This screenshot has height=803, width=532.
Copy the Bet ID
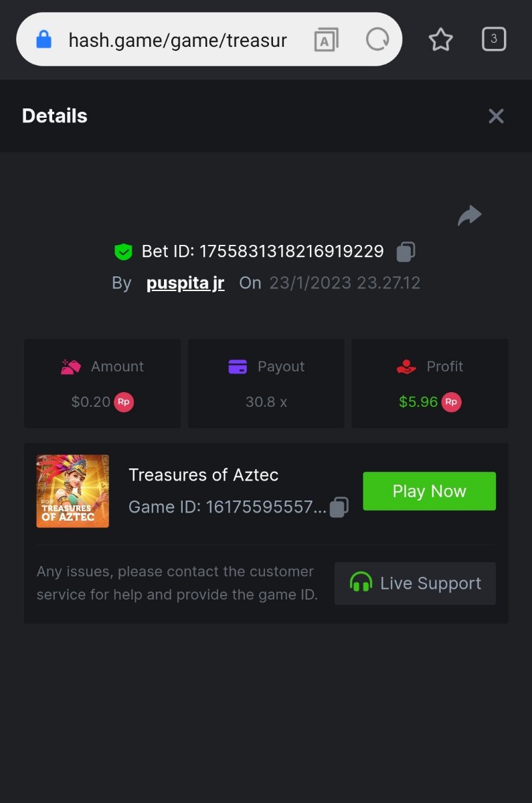pyautogui.click(x=406, y=252)
